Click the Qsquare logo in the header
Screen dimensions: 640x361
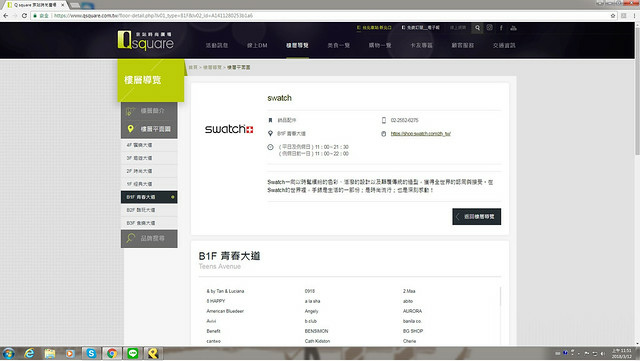(x=146, y=40)
